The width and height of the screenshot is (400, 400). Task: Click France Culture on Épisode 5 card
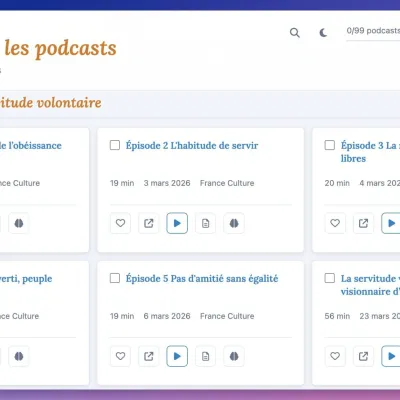point(227,316)
